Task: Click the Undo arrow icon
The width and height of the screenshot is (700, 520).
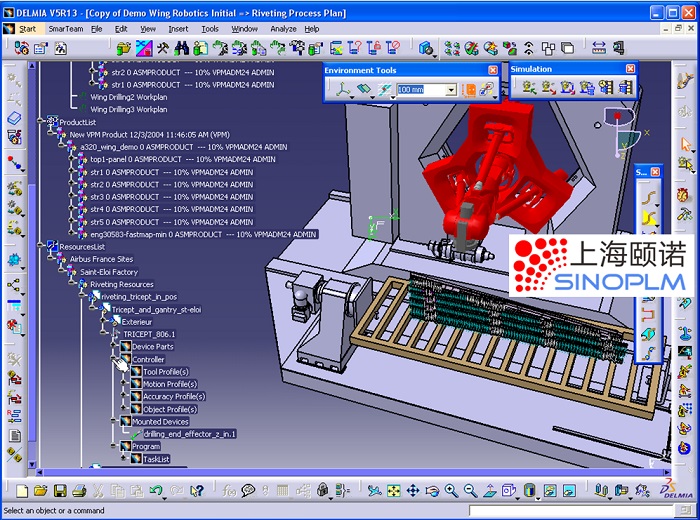Action: [155, 491]
